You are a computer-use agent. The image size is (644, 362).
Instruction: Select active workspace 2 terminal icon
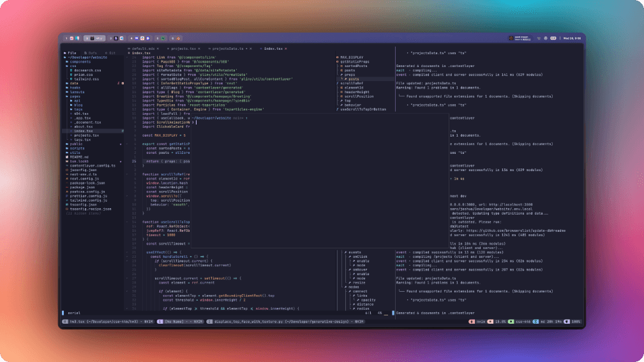(x=94, y=38)
